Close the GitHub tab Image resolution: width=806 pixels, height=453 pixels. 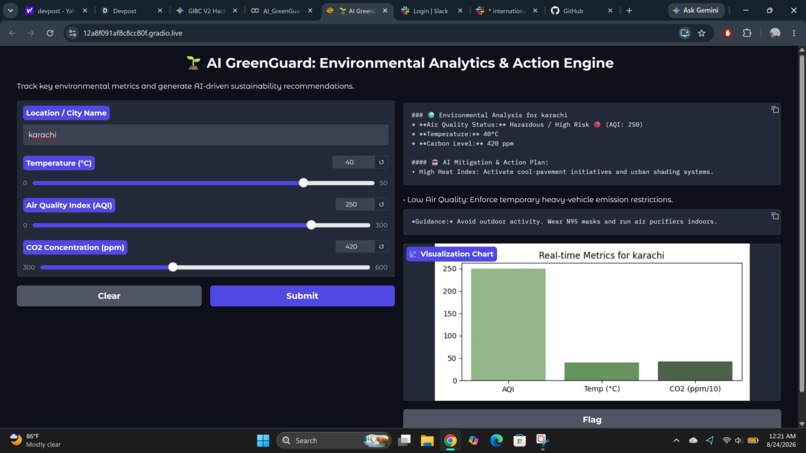click(610, 10)
